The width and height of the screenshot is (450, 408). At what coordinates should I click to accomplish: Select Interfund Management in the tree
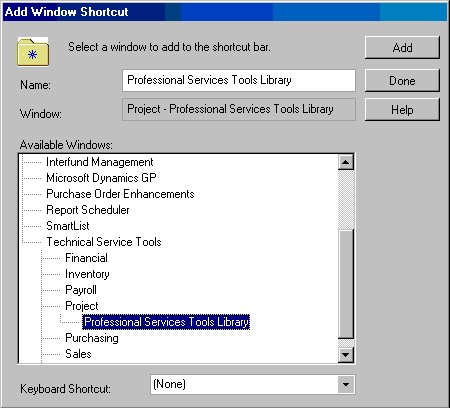pos(100,162)
